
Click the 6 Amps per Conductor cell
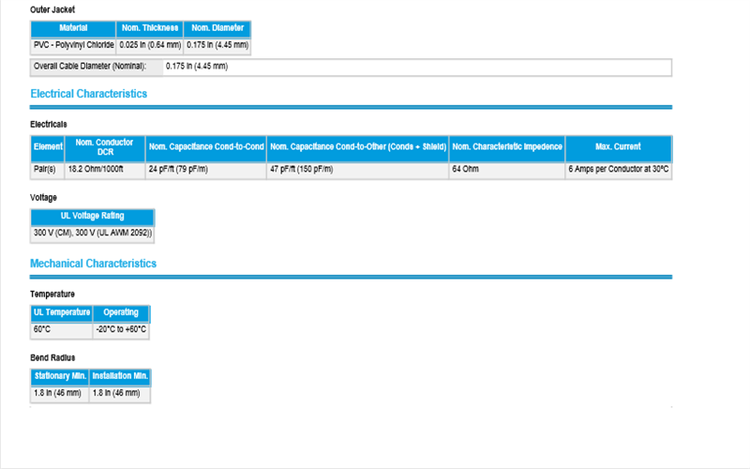click(618, 170)
